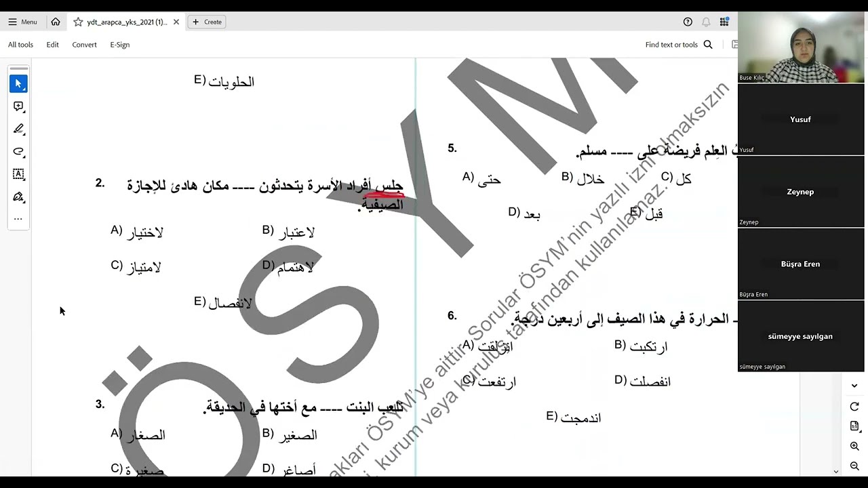Click the question number '6.'
Viewport: 868px width, 488px height.
tap(452, 316)
